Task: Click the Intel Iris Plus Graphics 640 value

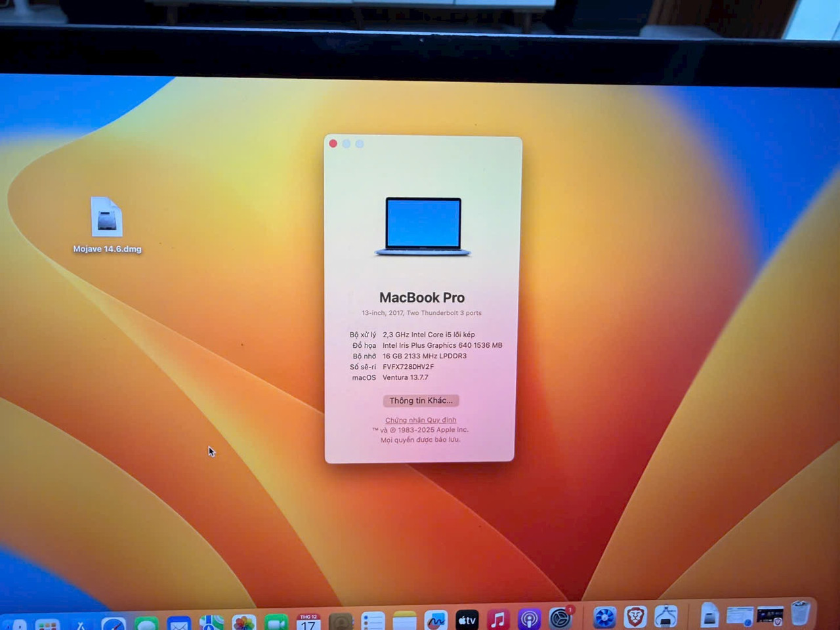Action: coord(442,345)
